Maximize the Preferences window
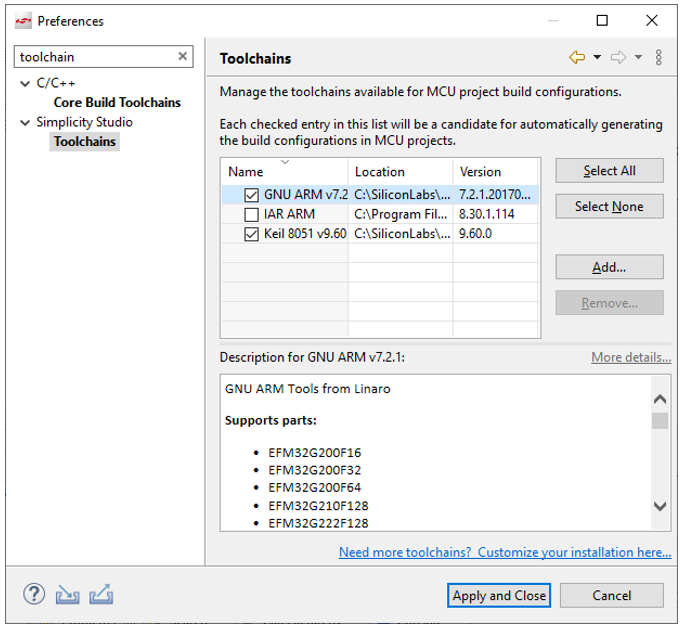This screenshot has width=682, height=628. (x=602, y=20)
